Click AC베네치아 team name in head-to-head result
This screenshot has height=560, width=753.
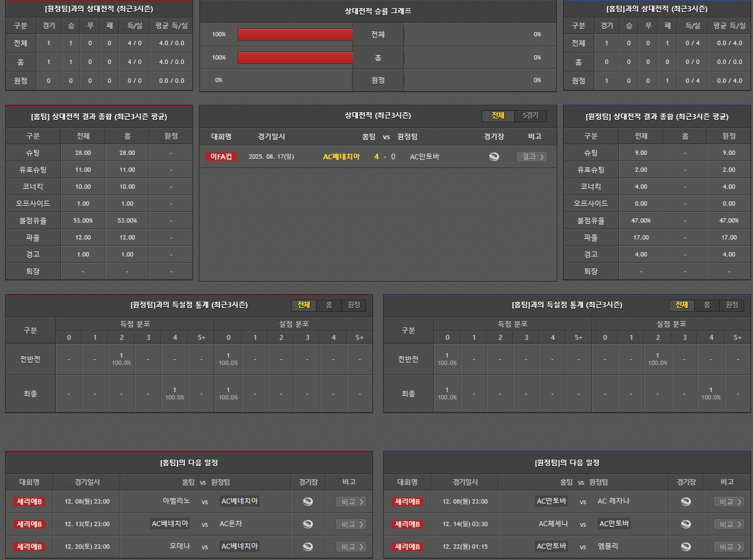(341, 157)
